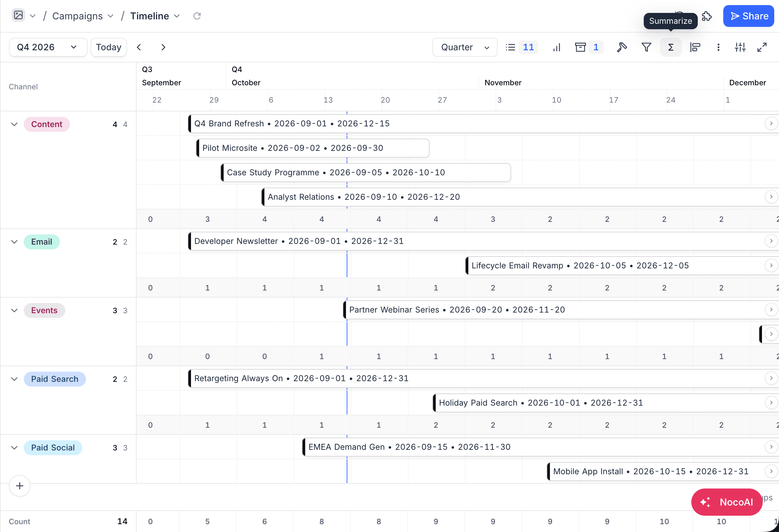This screenshot has width=779, height=532.
Task: Click the reload view icon
Action: click(197, 16)
